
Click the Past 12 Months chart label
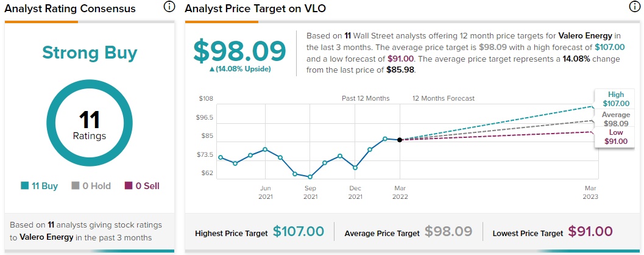tap(365, 98)
